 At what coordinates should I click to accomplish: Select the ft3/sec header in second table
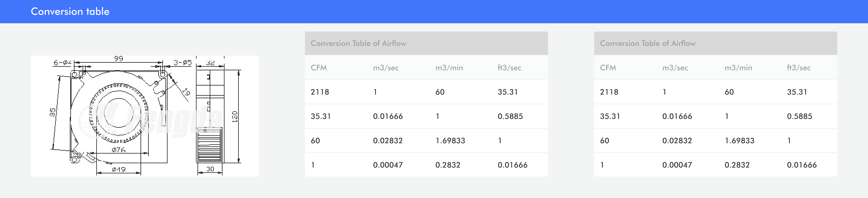(798, 67)
